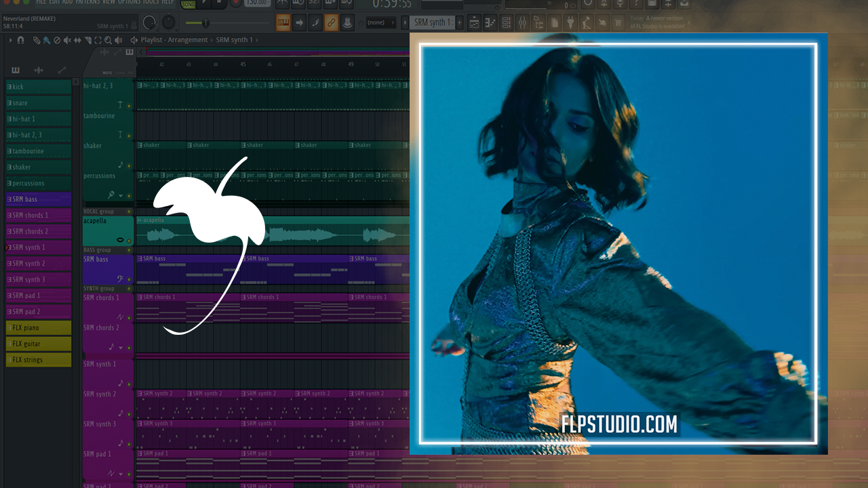Open the TOOLS menu

pyautogui.click(x=151, y=3)
